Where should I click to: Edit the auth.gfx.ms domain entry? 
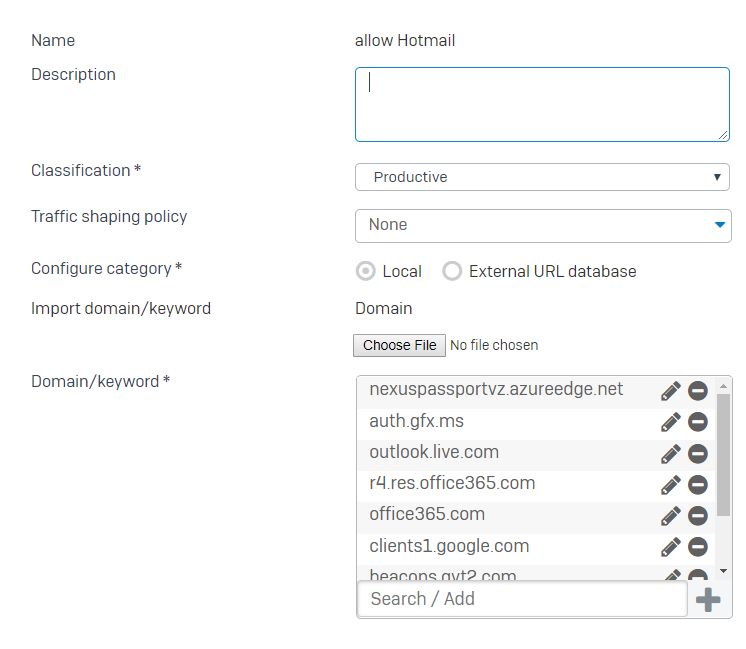click(670, 422)
